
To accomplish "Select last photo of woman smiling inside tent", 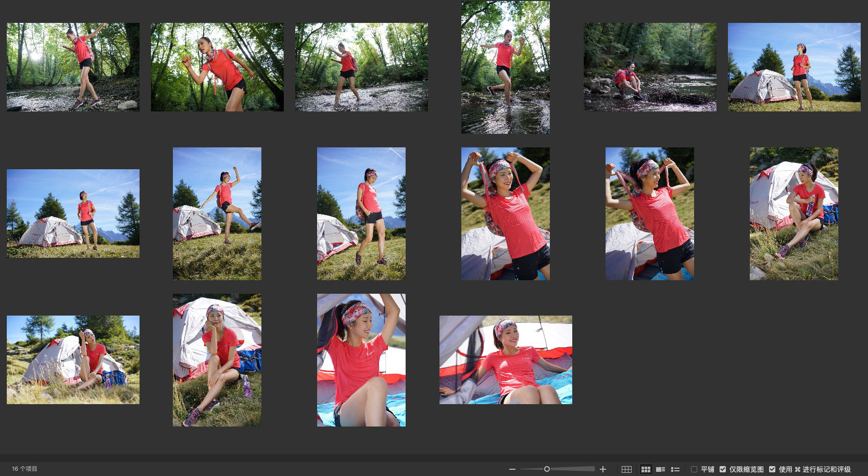I will click(506, 359).
